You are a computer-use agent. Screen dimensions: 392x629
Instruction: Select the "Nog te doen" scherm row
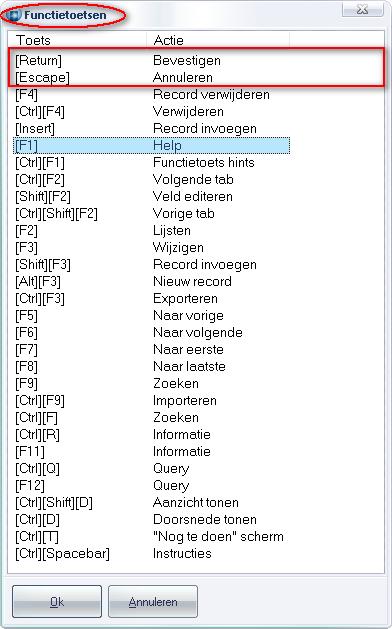(152, 537)
